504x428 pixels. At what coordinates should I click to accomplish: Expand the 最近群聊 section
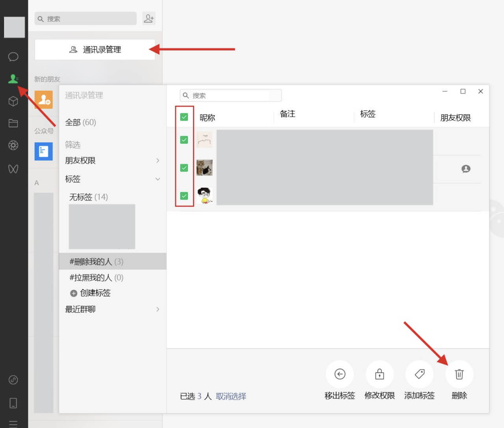[112, 309]
